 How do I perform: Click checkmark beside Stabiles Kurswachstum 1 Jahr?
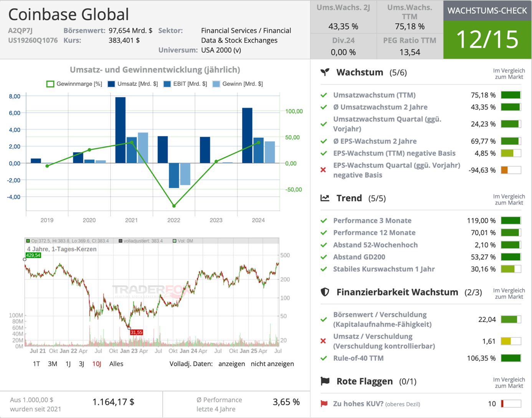324,269
